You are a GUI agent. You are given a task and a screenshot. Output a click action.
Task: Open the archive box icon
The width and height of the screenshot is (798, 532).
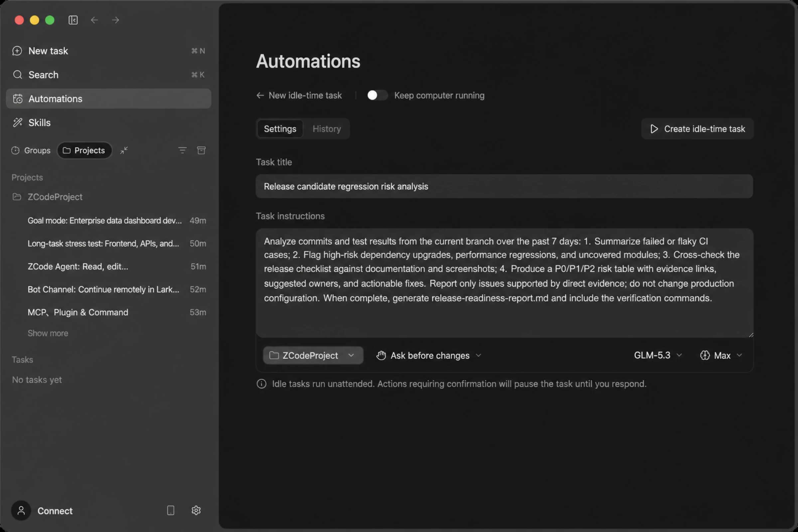tap(201, 150)
